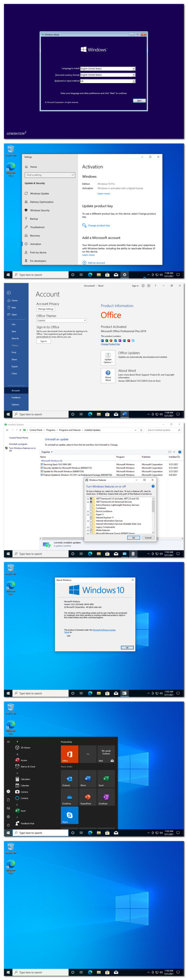Open the Organize dropdown in Installed Updates

tap(47, 452)
